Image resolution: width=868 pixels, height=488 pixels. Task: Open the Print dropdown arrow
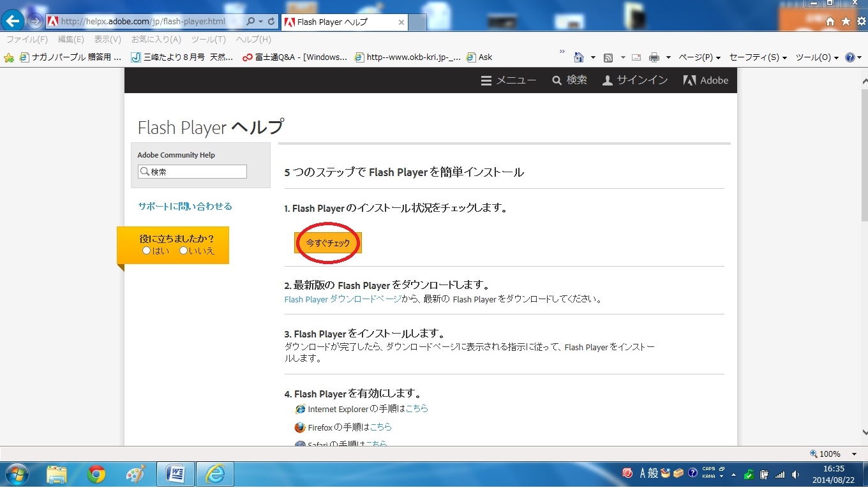pos(668,57)
